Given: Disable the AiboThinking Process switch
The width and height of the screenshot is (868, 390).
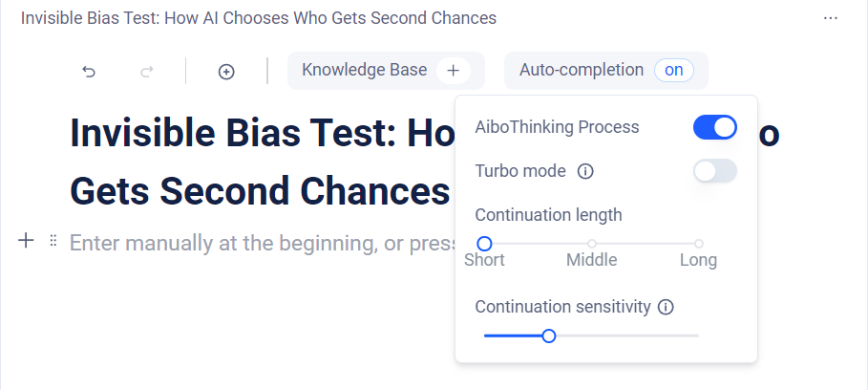Looking at the screenshot, I should [x=714, y=127].
